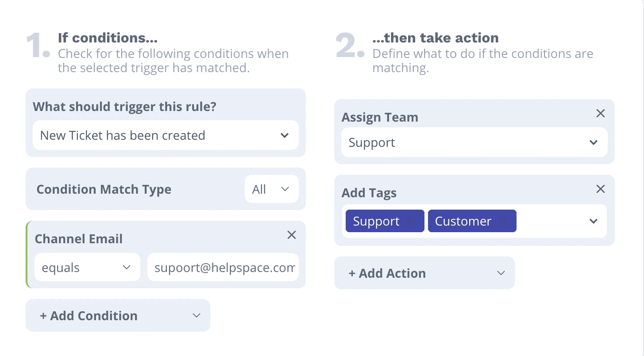Click the Add Condition chevron arrow
The width and height of the screenshot is (644, 356).
click(197, 316)
